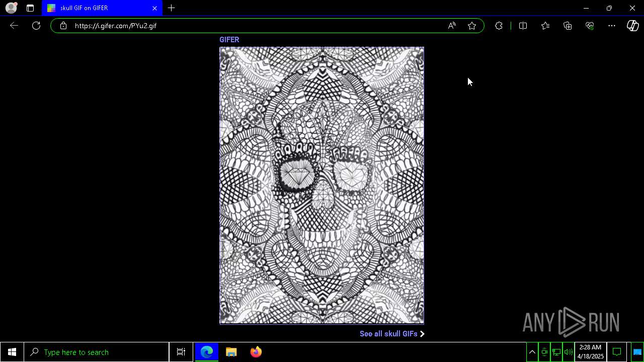Open network status tray icon
The image size is (644, 362).
556,352
